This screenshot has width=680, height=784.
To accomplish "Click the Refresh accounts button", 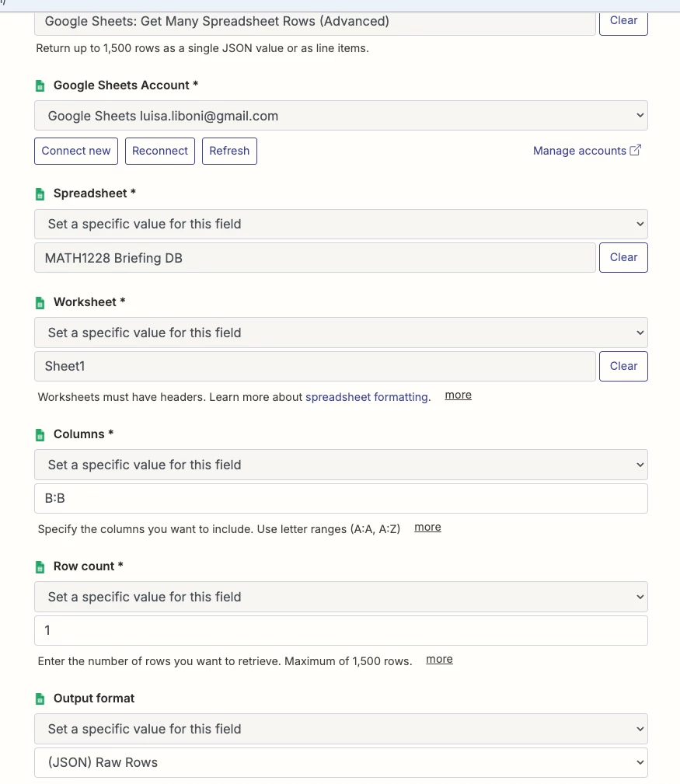I will [229, 151].
